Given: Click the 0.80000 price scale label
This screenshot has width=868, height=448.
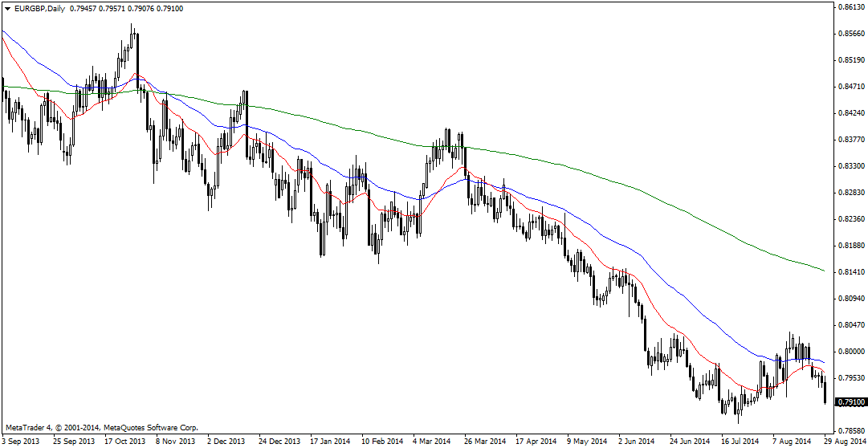Looking at the screenshot, I should pos(850,352).
